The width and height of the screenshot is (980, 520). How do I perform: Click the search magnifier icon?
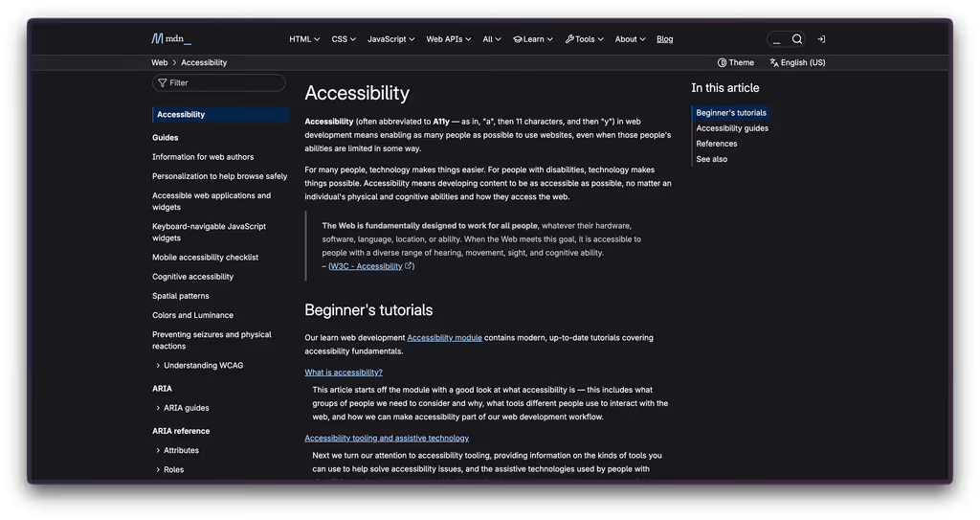[796, 39]
